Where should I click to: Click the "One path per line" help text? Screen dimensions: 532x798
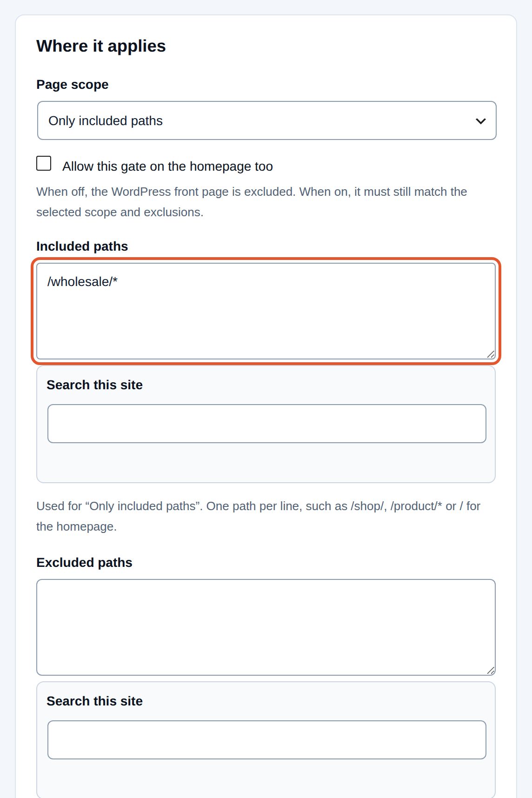pos(258,516)
